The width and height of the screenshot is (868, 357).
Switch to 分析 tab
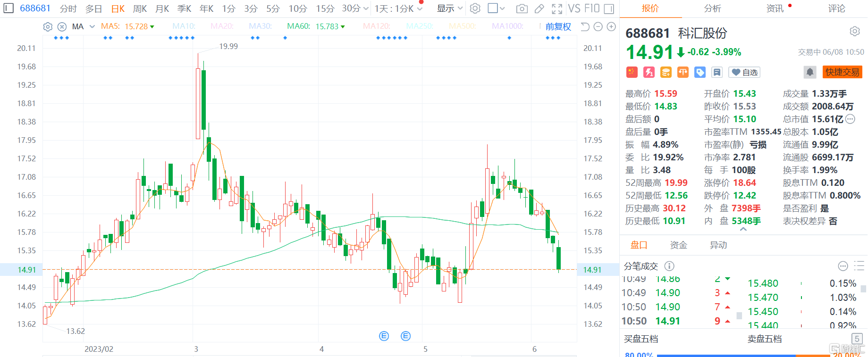(712, 8)
